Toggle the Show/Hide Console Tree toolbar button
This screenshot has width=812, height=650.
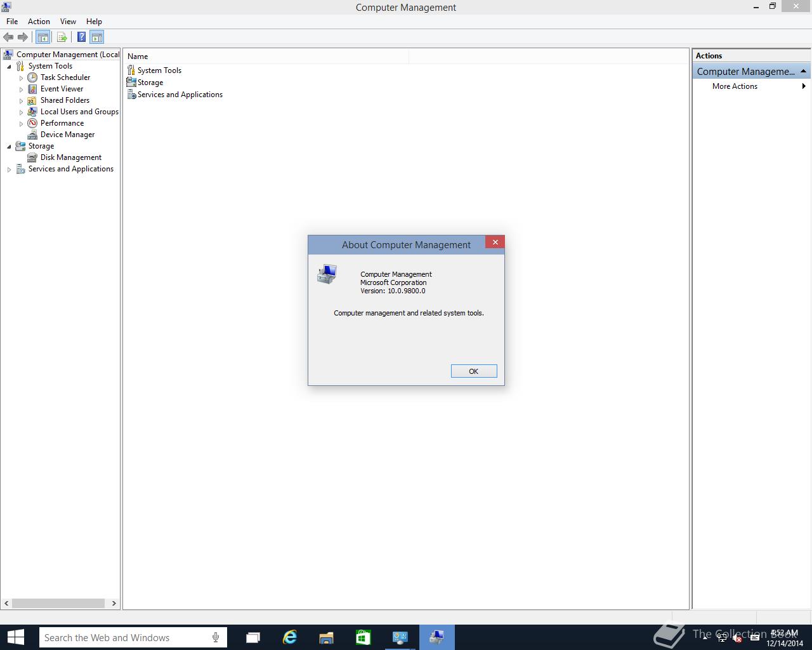[x=43, y=37]
